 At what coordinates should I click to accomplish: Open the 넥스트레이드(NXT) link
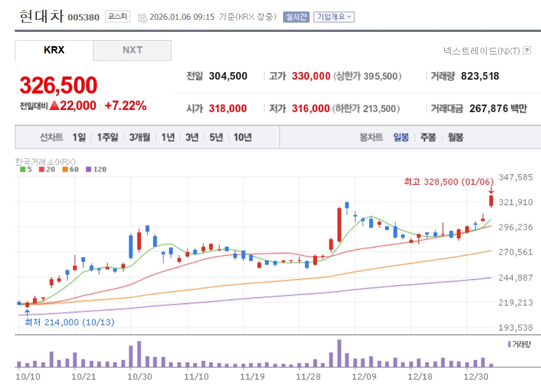tap(481, 51)
